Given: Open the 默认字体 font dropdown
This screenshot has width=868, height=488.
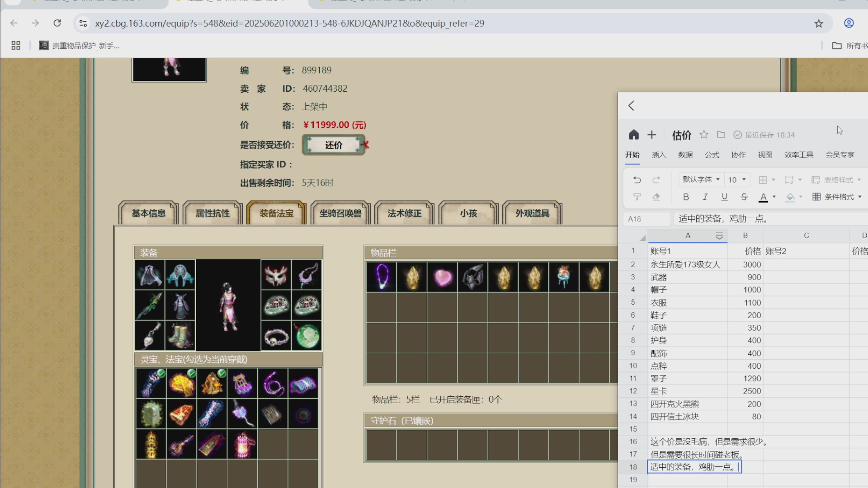Looking at the screenshot, I should coord(701,179).
